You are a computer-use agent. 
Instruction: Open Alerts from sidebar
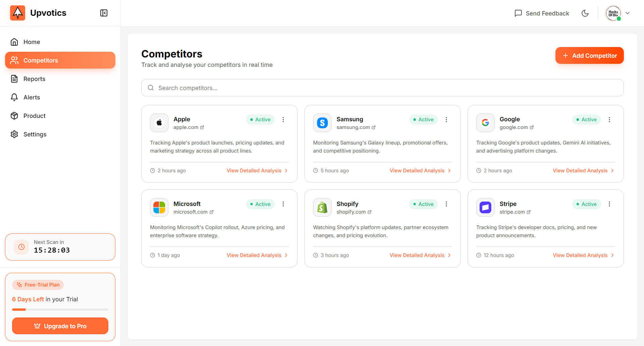[x=32, y=97]
